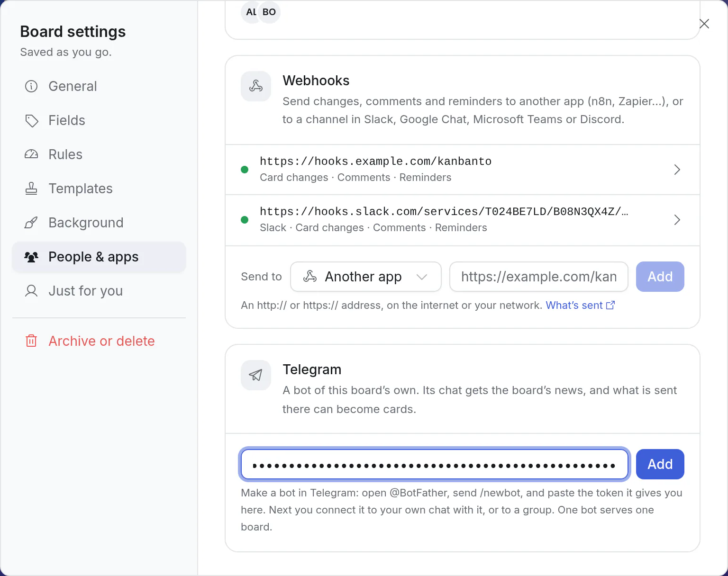Click green status dot of Slack webhook
Screen dimensions: 728x576
pos(245,220)
